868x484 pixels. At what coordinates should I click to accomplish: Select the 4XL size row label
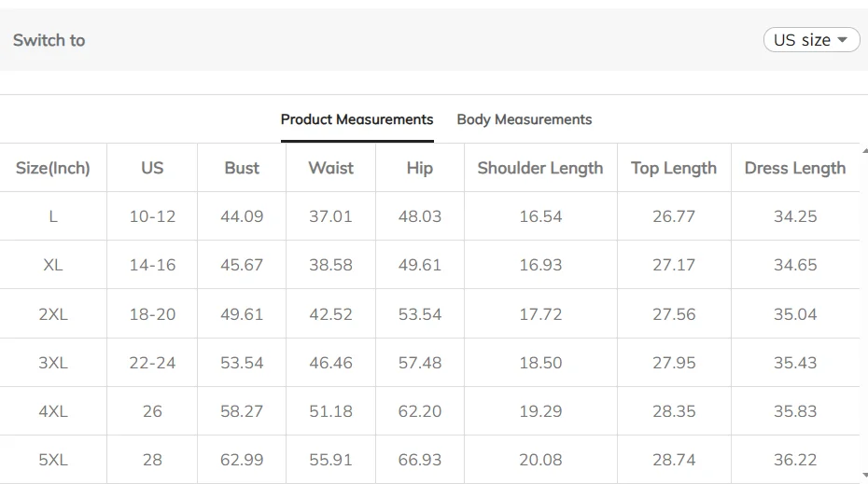pyautogui.click(x=53, y=411)
